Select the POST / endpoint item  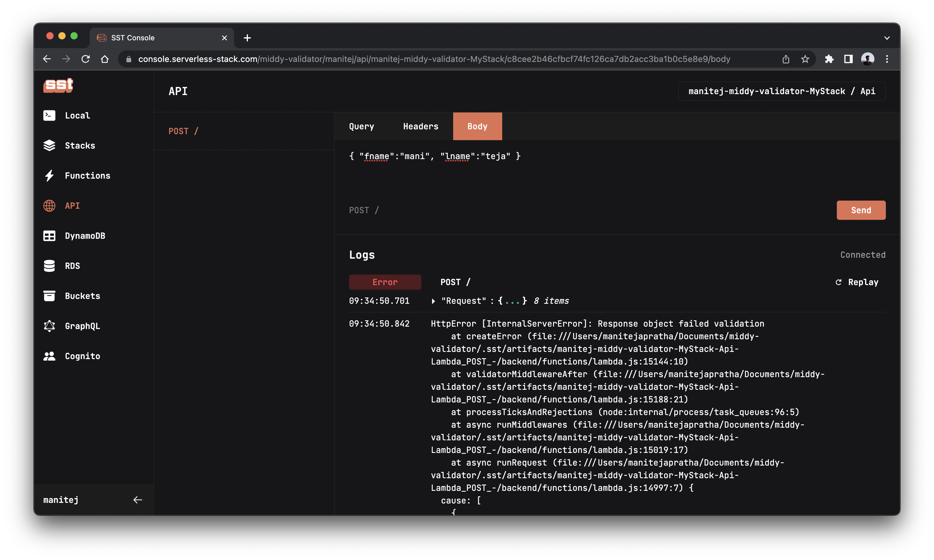(183, 131)
